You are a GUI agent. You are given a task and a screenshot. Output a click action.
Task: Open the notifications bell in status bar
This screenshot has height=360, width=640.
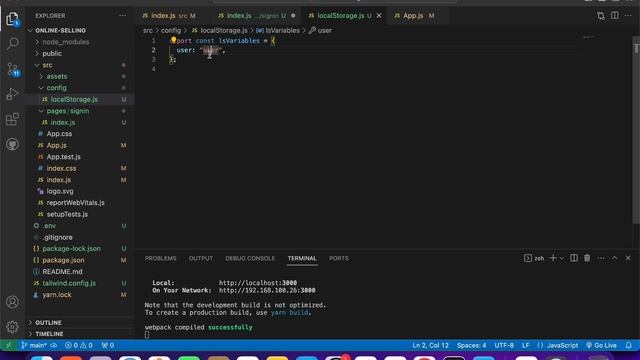pyautogui.click(x=629, y=345)
